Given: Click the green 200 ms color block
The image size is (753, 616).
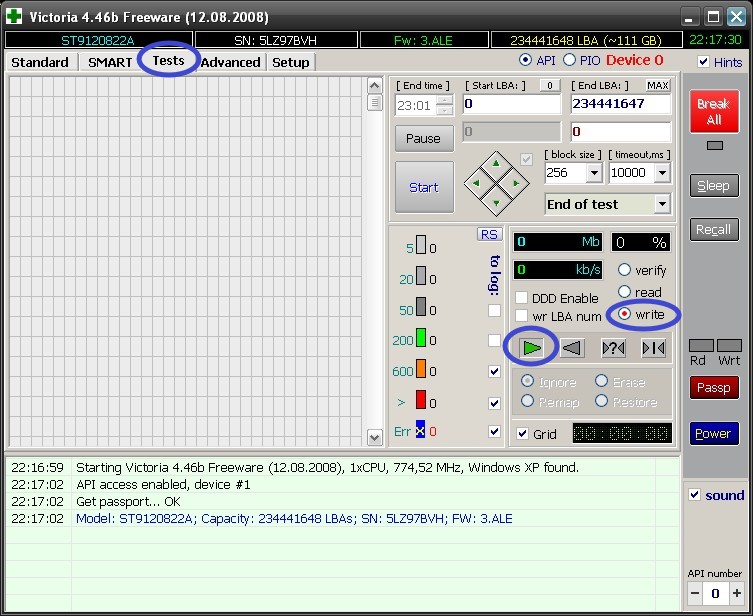Looking at the screenshot, I should pyautogui.click(x=421, y=341).
